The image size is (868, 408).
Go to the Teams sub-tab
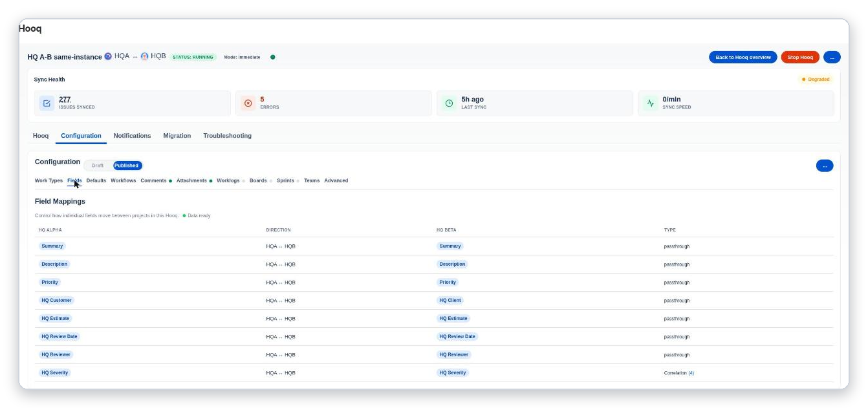312,180
